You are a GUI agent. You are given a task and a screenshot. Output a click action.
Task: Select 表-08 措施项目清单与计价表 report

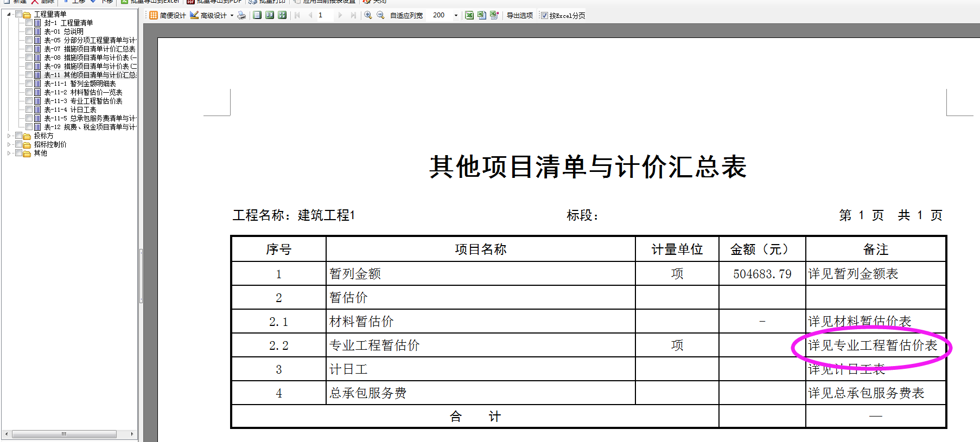90,57
